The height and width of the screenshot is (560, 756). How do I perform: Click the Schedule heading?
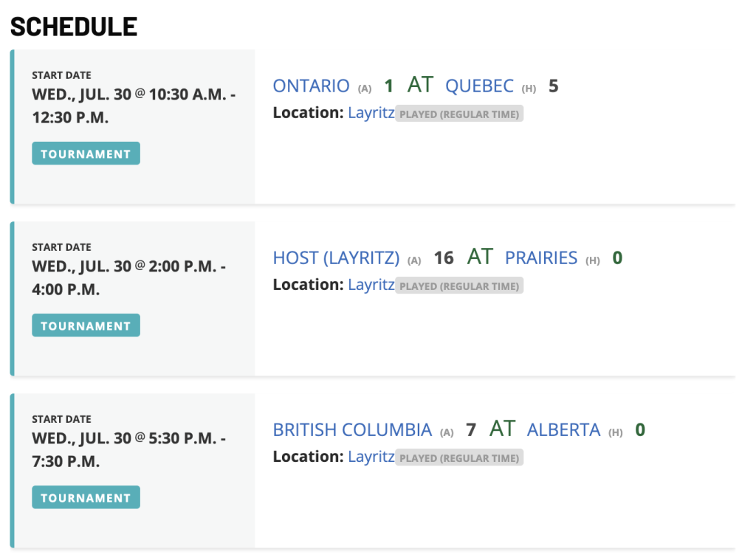(x=74, y=27)
